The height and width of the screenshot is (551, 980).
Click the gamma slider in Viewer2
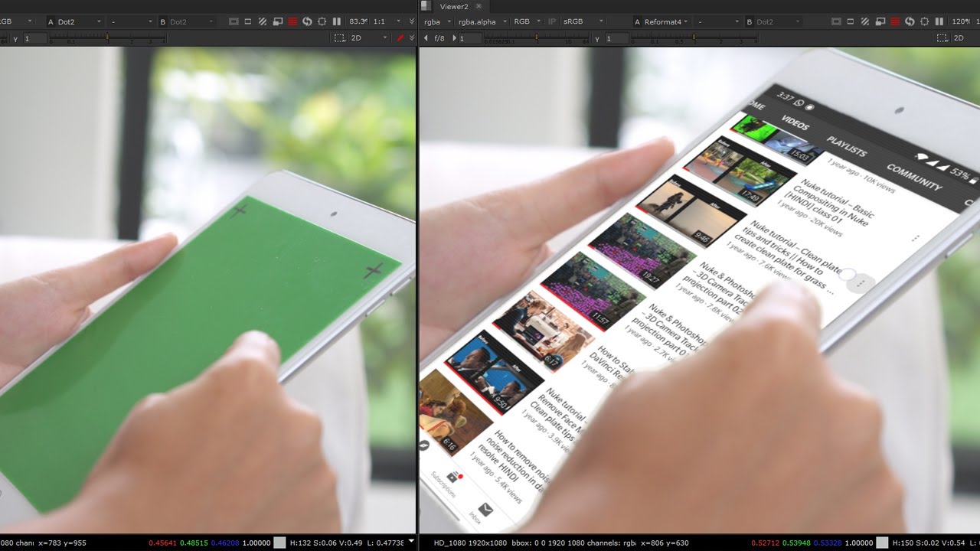(x=694, y=38)
